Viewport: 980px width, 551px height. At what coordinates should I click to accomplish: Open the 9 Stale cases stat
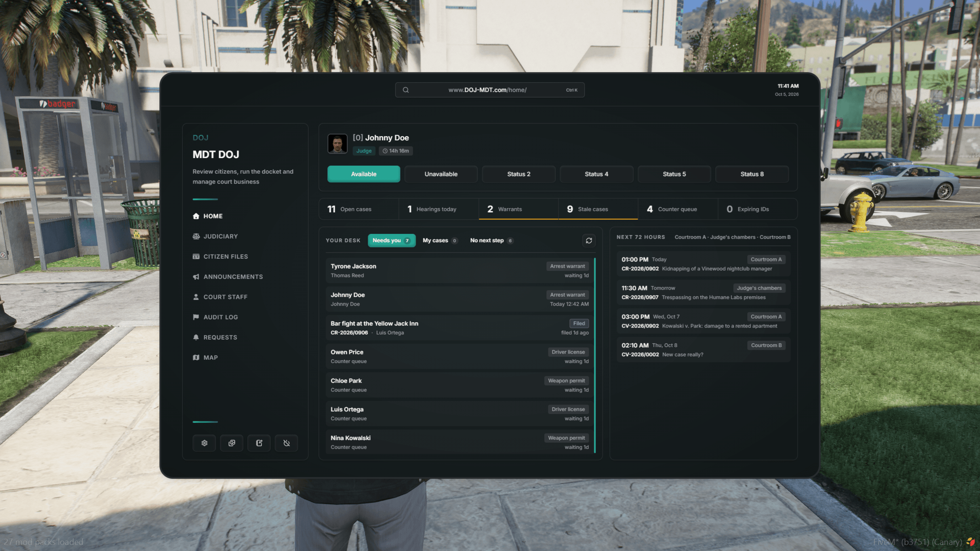(598, 209)
